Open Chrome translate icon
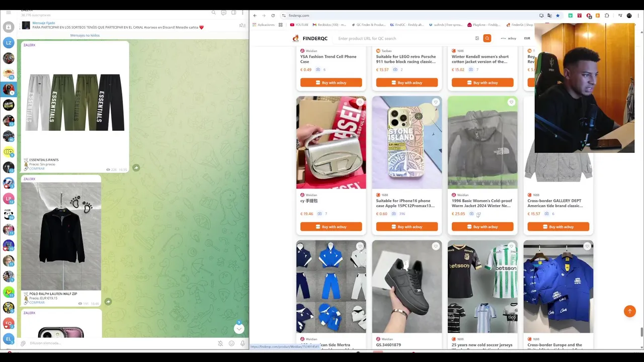The height and width of the screenshot is (362, 644). point(549,16)
